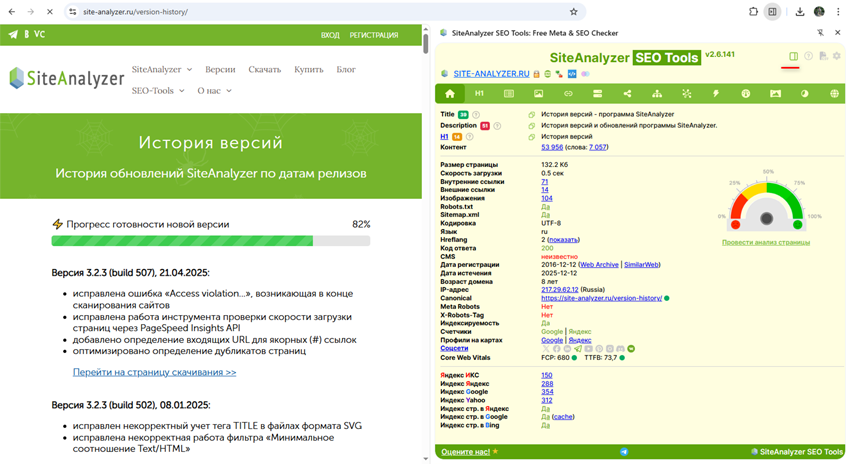Image resolution: width=850 pixels, height=464 pixels.
Task: Click the Оцените нас! link
Action: tap(465, 452)
